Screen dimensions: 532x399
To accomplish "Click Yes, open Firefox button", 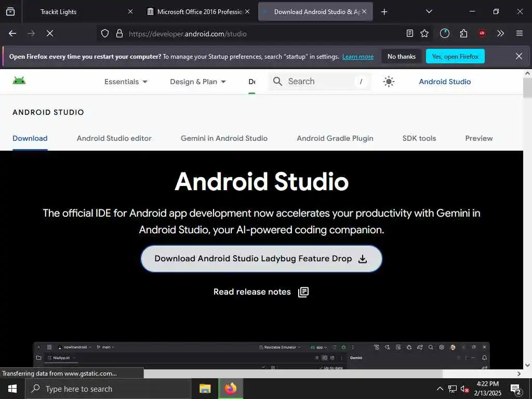I will click(x=455, y=56).
